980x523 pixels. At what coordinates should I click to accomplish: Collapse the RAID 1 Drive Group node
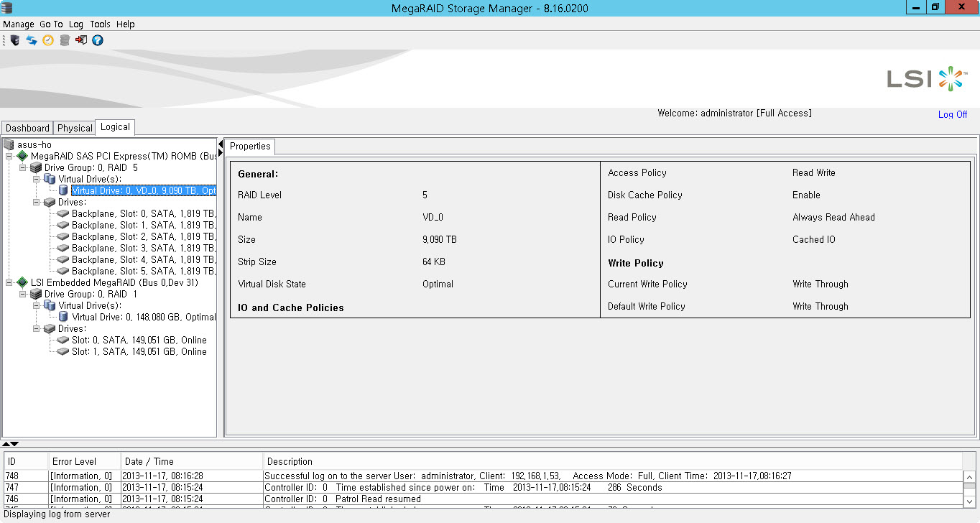[23, 294]
